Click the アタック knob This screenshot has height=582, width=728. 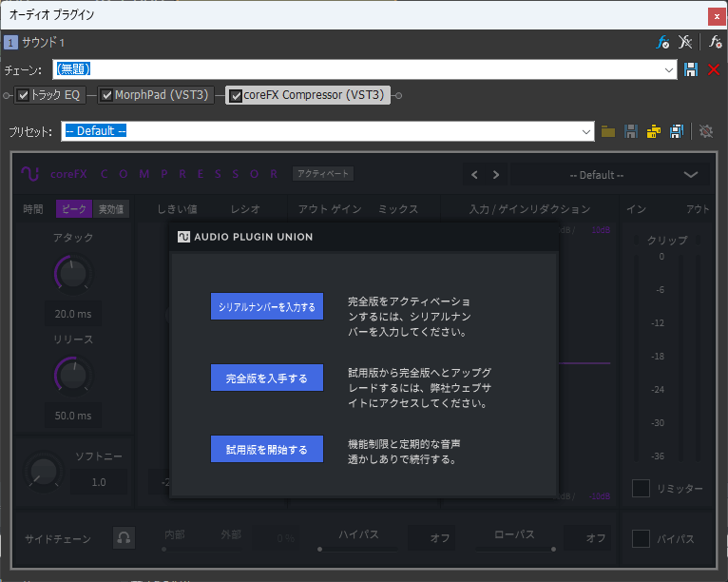click(71, 275)
